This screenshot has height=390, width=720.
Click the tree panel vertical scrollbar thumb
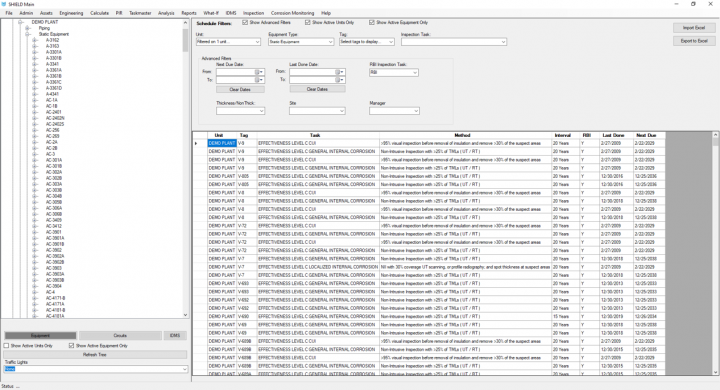click(186, 40)
